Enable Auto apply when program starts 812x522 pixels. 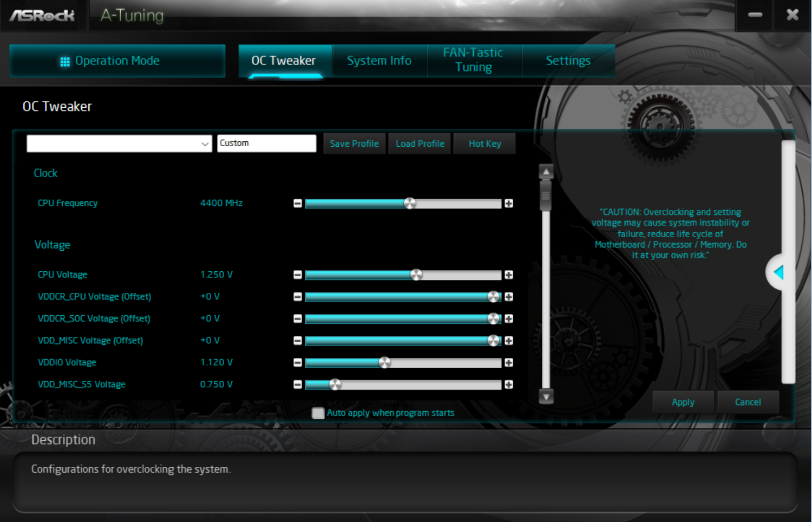tap(318, 413)
